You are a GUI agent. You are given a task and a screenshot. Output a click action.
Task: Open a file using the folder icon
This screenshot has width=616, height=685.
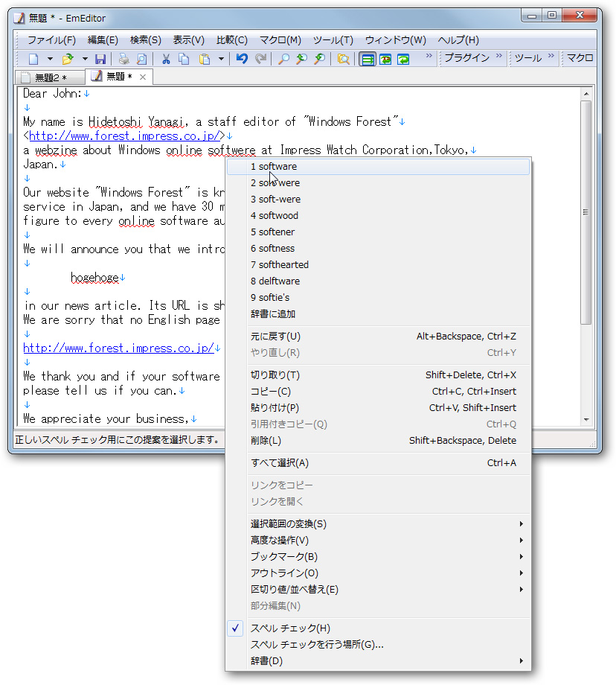pos(68,59)
